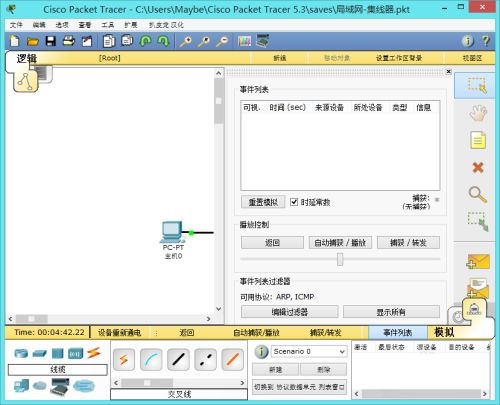This screenshot has width=500, height=405.
Task: Open the 编辑 menu
Action: click(39, 25)
